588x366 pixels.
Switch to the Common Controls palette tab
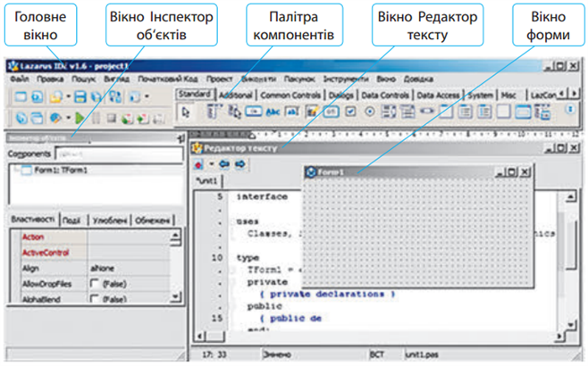290,94
